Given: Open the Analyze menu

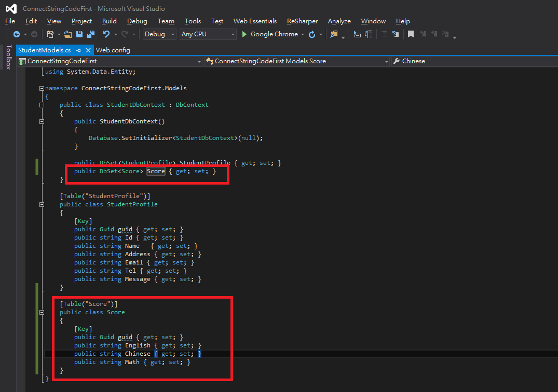Looking at the screenshot, I should click(339, 21).
